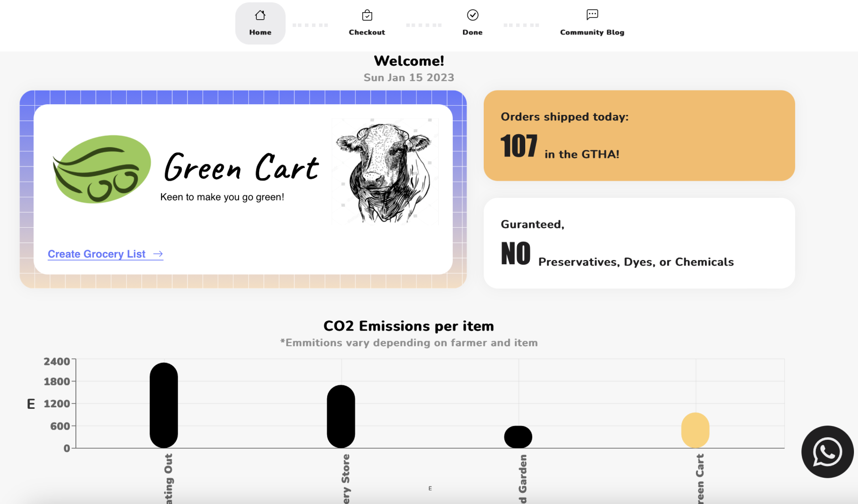The image size is (858, 504).
Task: Click the Backyard Garden emissions bar
Action: pos(518,436)
